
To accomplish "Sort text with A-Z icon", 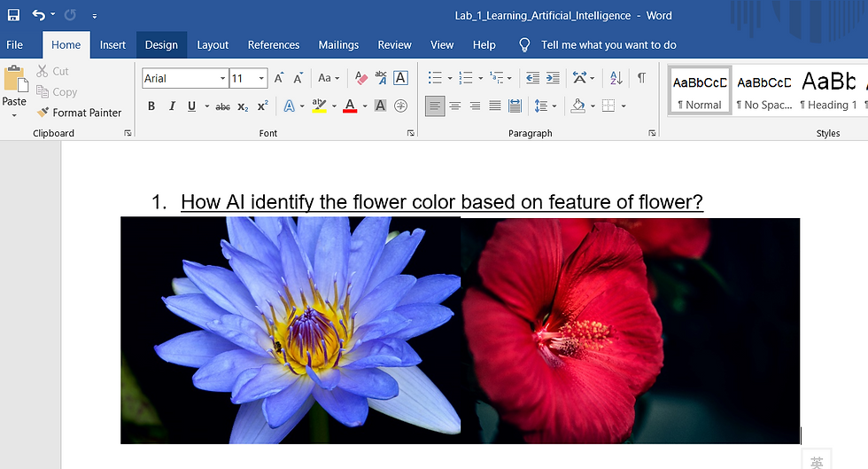I will coord(616,78).
